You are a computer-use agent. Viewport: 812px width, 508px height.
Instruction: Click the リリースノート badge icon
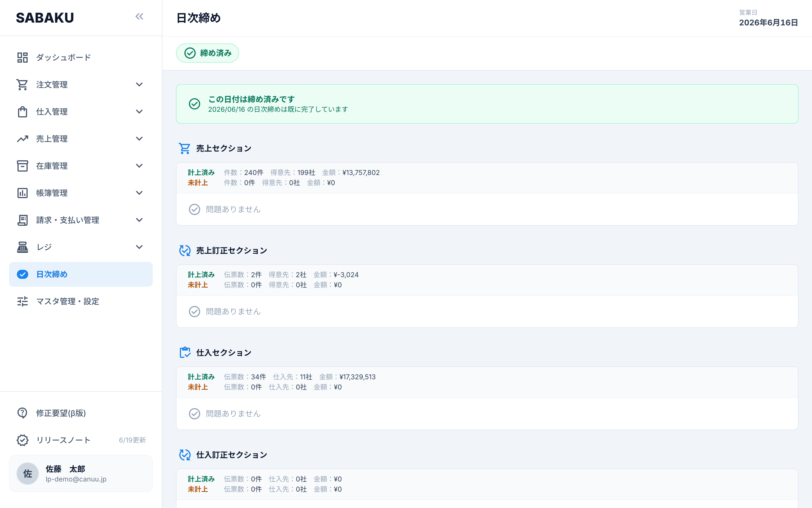pos(23,440)
